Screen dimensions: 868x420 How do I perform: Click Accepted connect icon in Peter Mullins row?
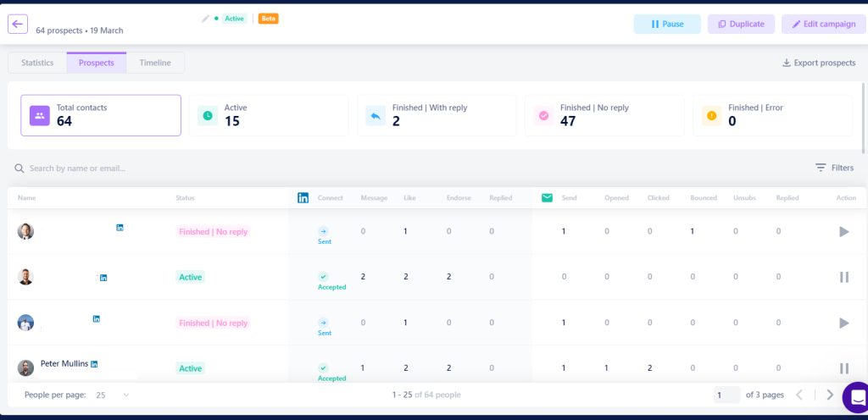click(x=324, y=367)
